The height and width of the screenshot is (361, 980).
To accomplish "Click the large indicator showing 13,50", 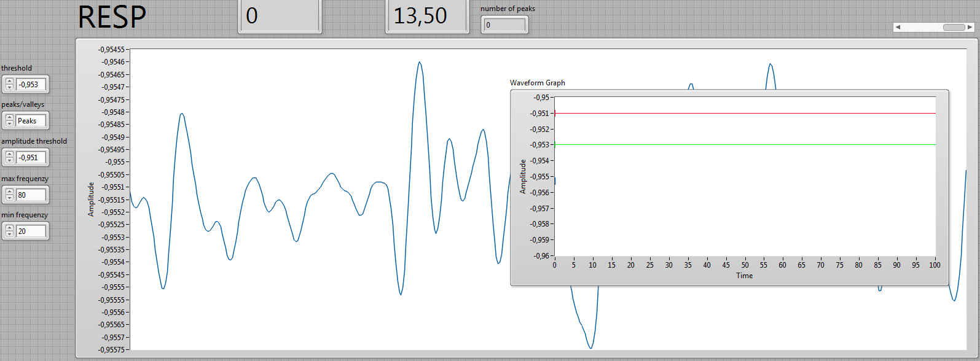I will click(x=428, y=15).
